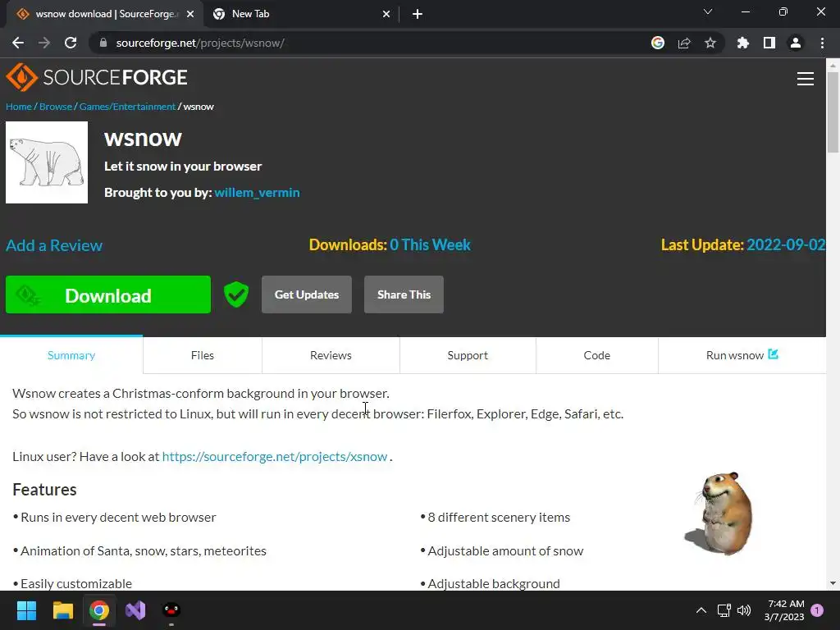Open the Windows Start menu
The image size is (840, 630).
pyautogui.click(x=26, y=610)
